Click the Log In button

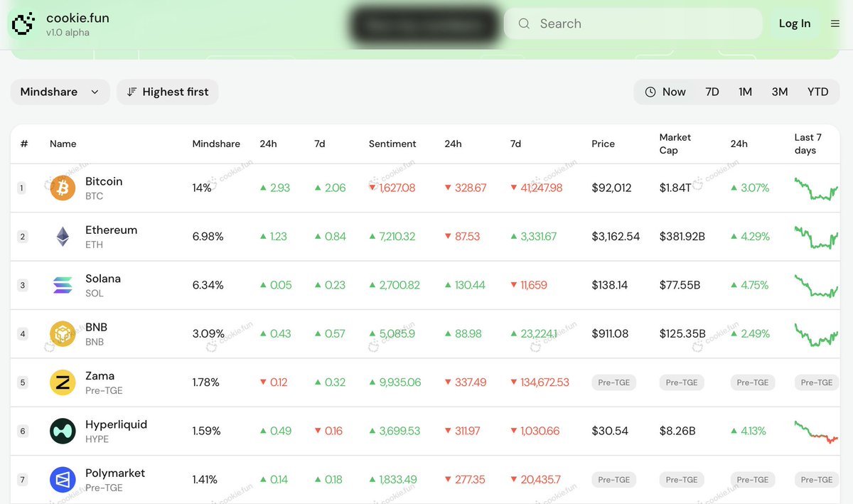click(795, 23)
